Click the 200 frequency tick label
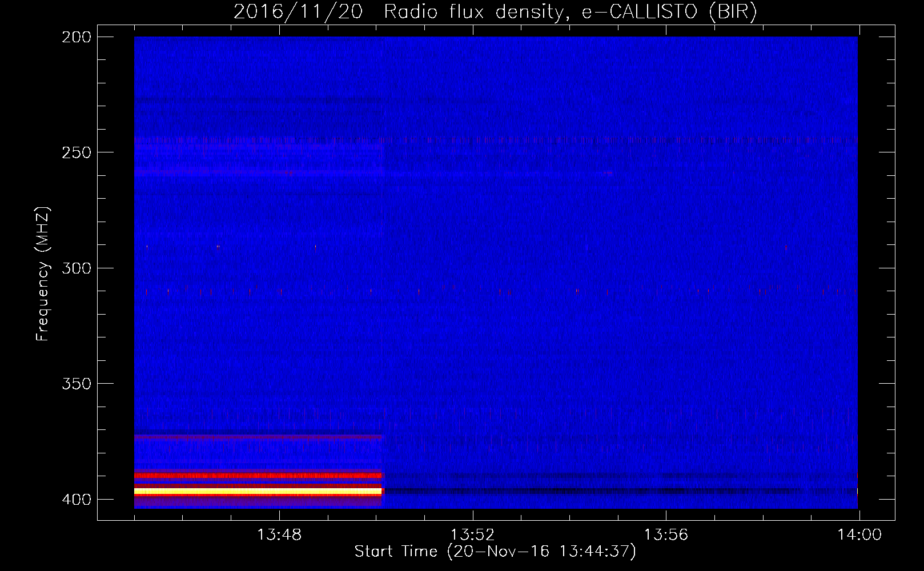 pyautogui.click(x=77, y=37)
